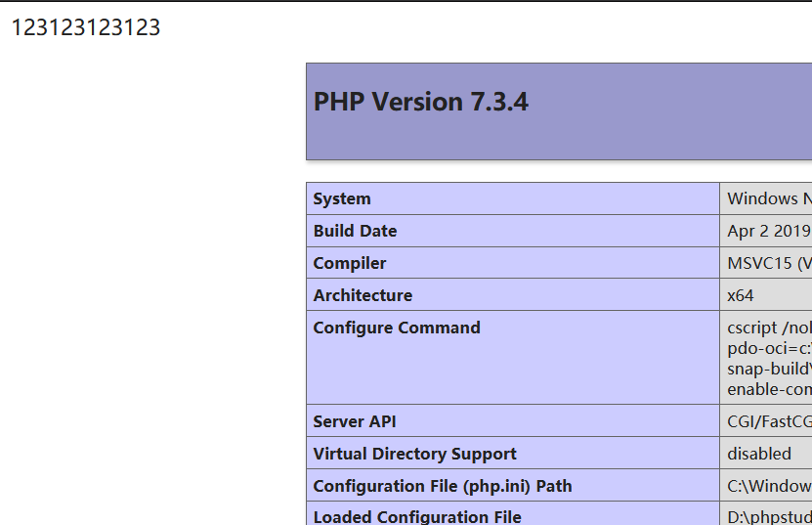Click the x64 architecture value
Image resolution: width=812 pixels, height=525 pixels.
coord(741,295)
